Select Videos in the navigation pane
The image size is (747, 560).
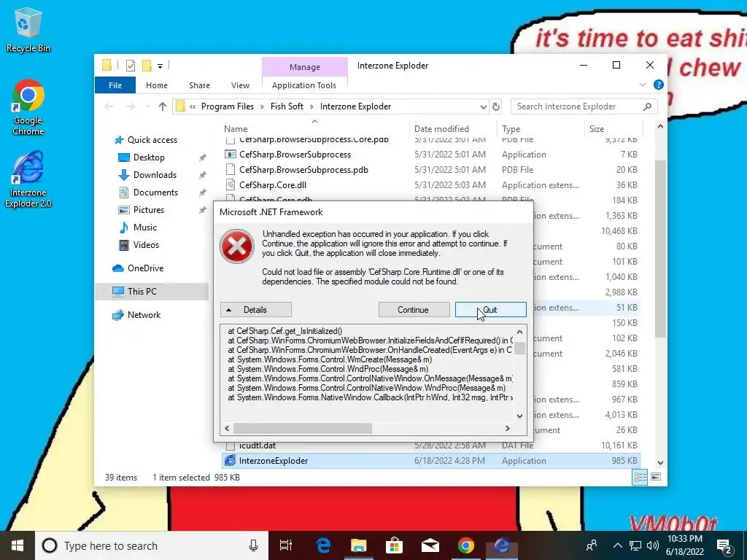(146, 245)
